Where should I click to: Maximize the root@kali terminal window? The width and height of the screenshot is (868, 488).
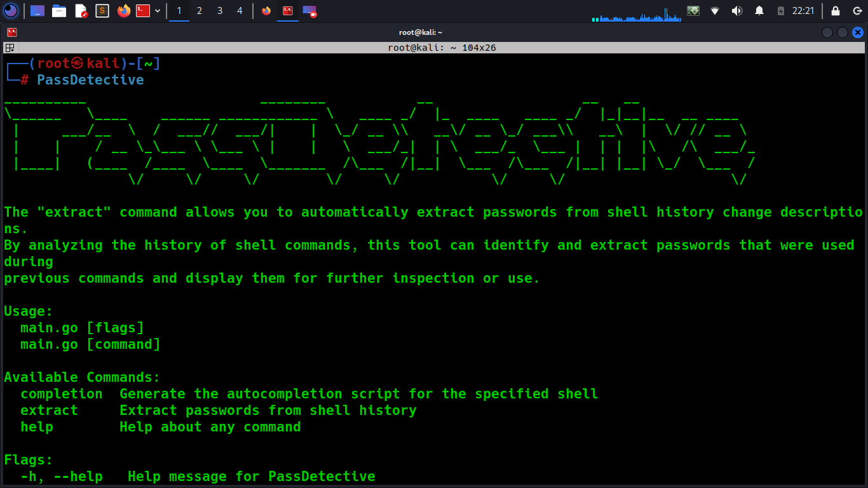click(x=842, y=32)
